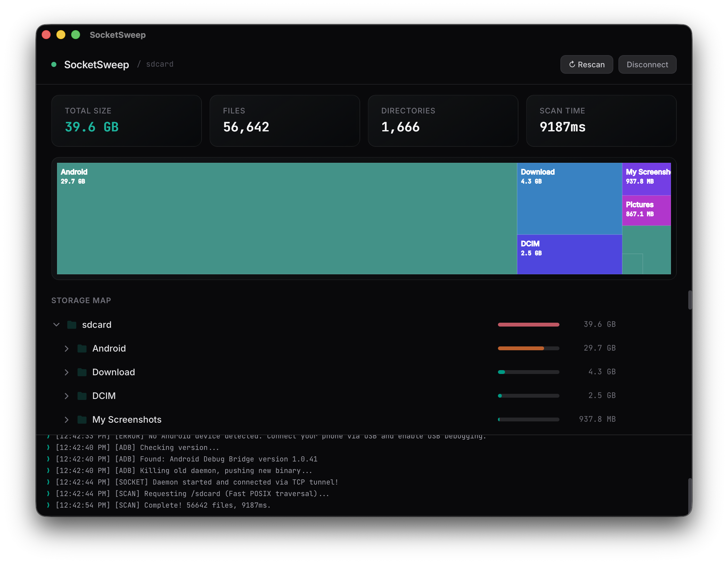Click the sdcard folder icon
The image size is (728, 564).
click(x=72, y=324)
